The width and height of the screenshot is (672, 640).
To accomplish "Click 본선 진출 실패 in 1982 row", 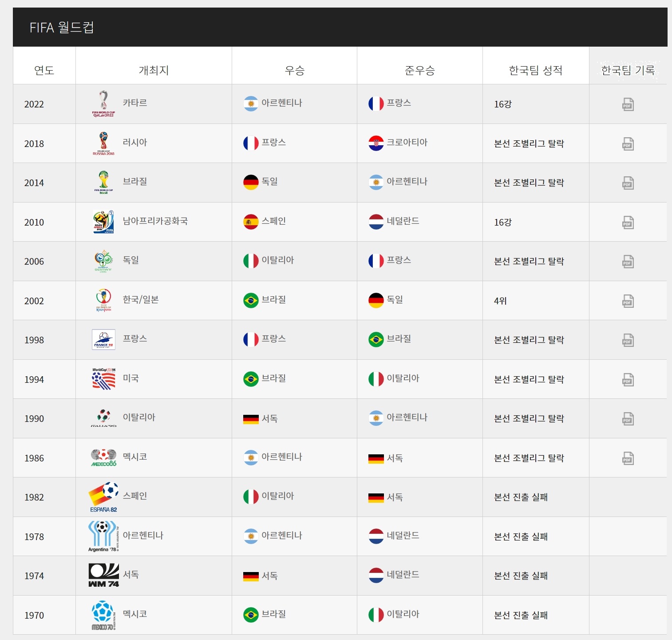I will tap(521, 497).
